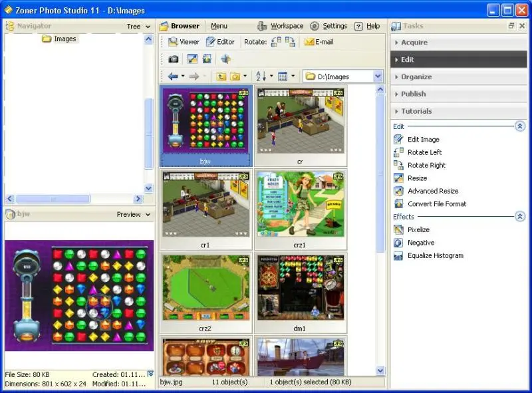Click the Advanced Resize text link
The width and height of the screenshot is (532, 393).
[433, 191]
